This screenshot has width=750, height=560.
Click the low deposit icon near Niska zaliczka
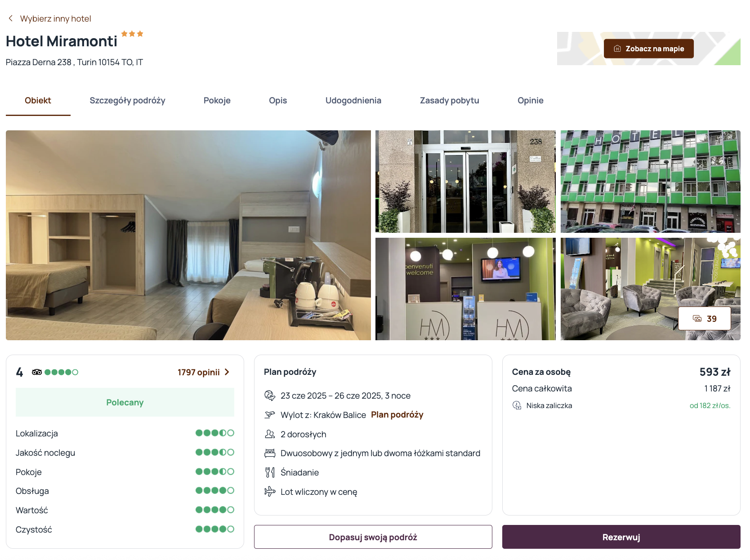pos(517,405)
